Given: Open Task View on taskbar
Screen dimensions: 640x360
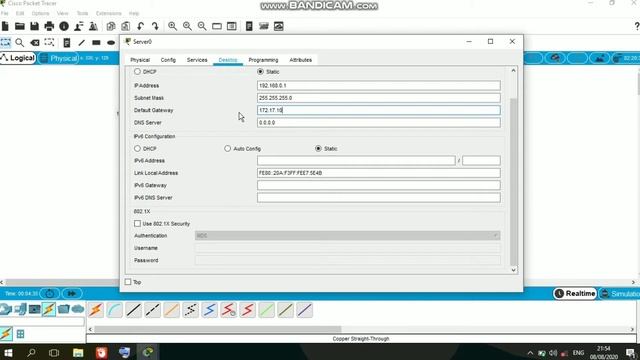Looking at the screenshot, I should [54, 353].
